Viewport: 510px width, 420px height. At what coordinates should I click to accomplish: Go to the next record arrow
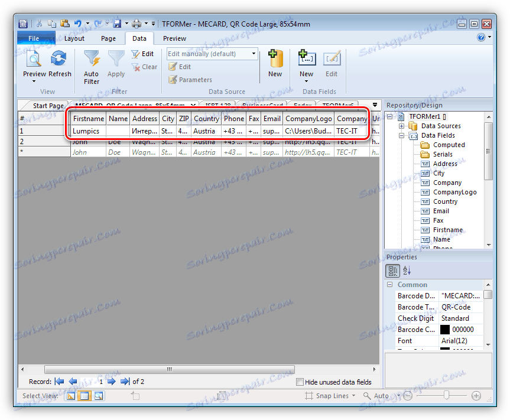[112, 382]
